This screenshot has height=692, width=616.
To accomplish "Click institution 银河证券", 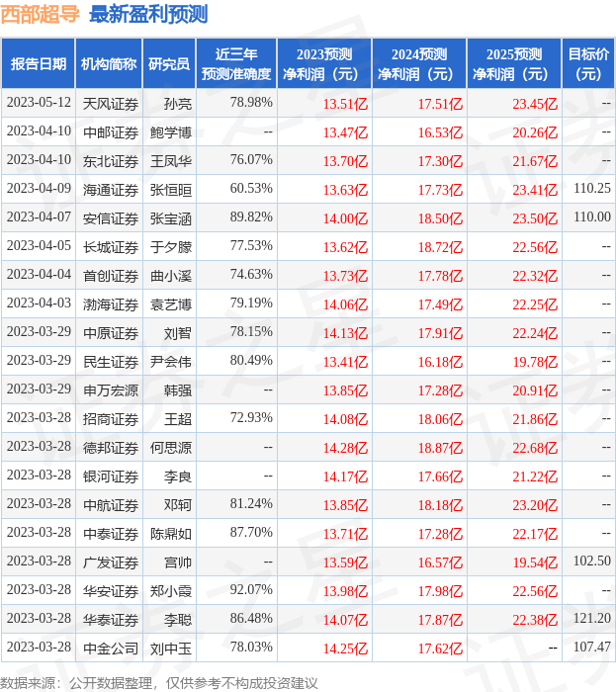I will pos(111,477).
